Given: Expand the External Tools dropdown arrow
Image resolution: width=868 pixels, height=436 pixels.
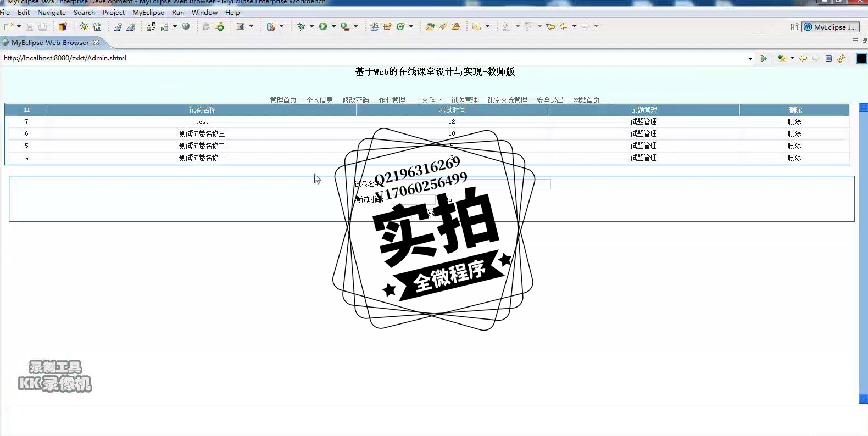Looking at the screenshot, I should (x=355, y=26).
